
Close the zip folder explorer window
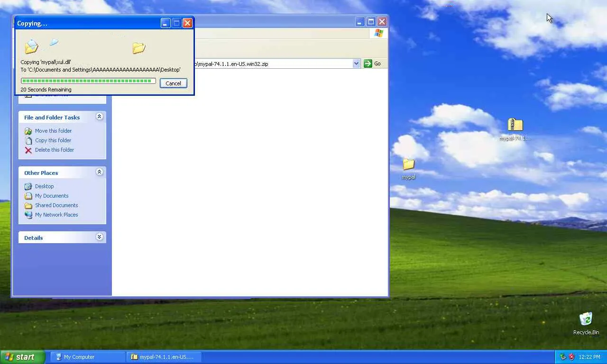pyautogui.click(x=382, y=22)
